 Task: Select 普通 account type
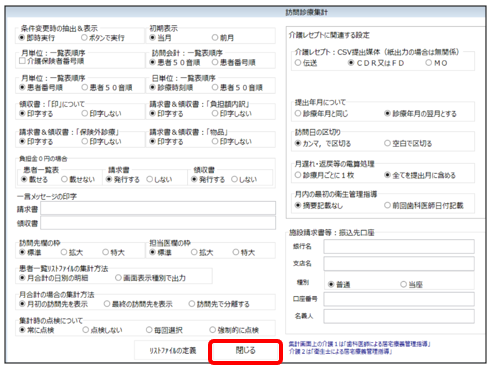click(331, 284)
